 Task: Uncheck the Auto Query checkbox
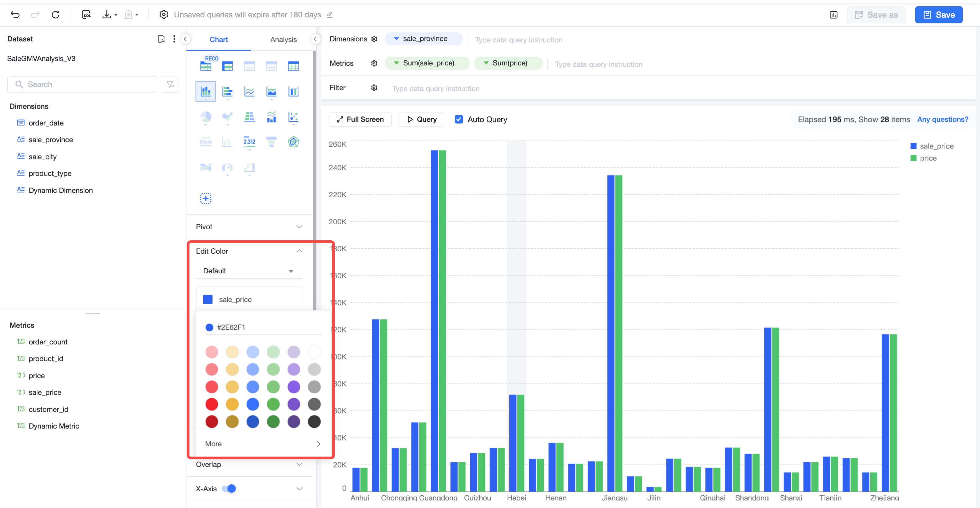459,119
